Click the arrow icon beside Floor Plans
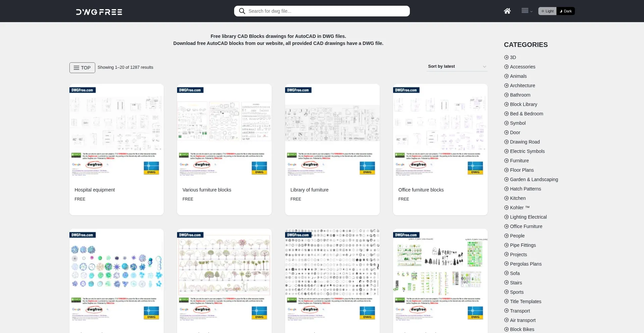 (x=506, y=170)
